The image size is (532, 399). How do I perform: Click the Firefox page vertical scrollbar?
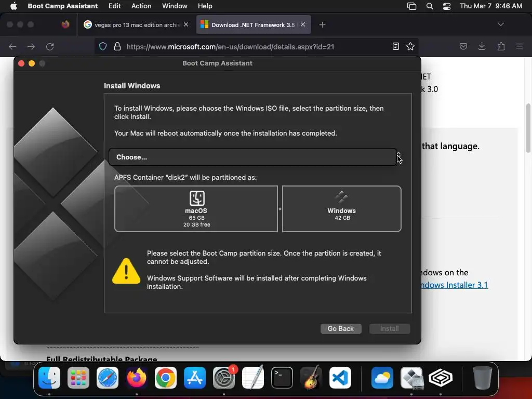pos(528,128)
